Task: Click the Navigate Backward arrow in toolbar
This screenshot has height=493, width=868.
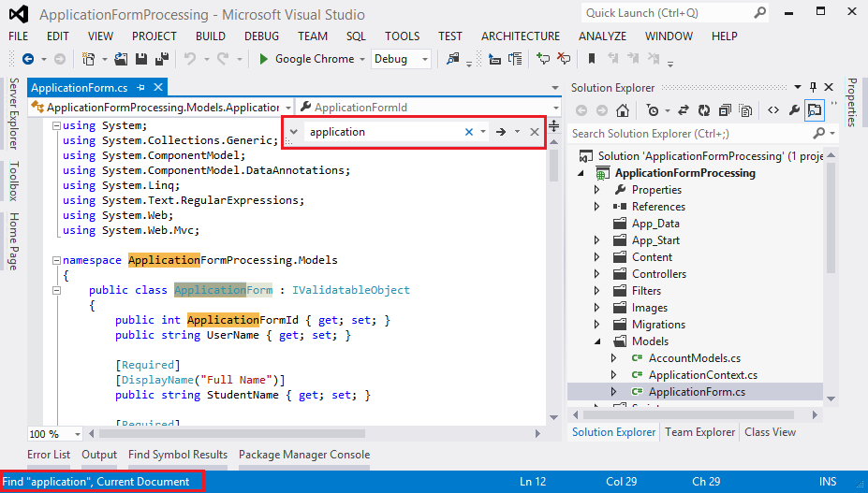Action: (x=28, y=59)
